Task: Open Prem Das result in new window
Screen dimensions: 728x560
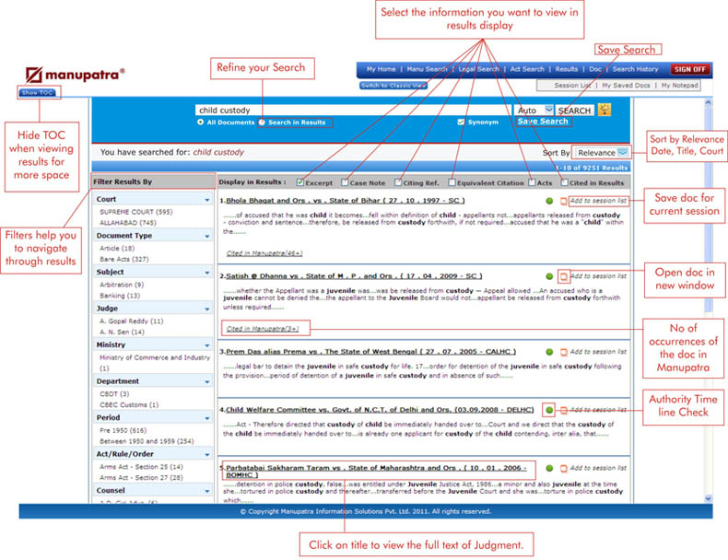Action: coord(563,352)
